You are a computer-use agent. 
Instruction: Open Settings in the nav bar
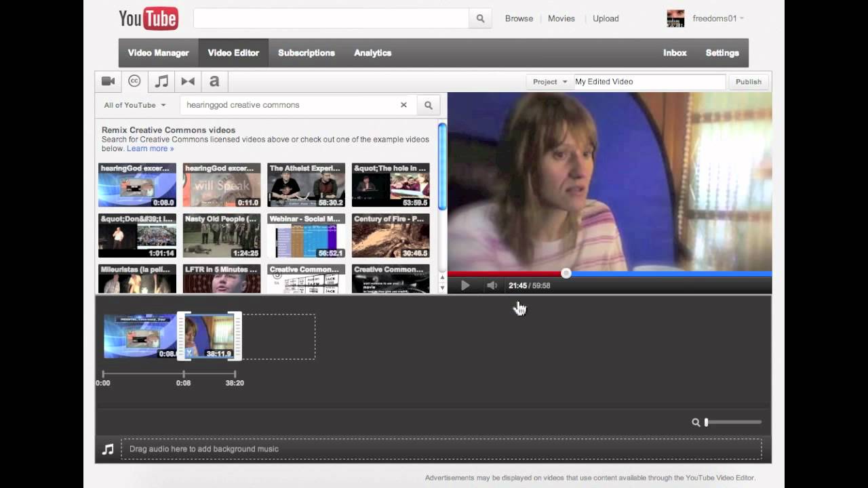pyautogui.click(x=722, y=53)
